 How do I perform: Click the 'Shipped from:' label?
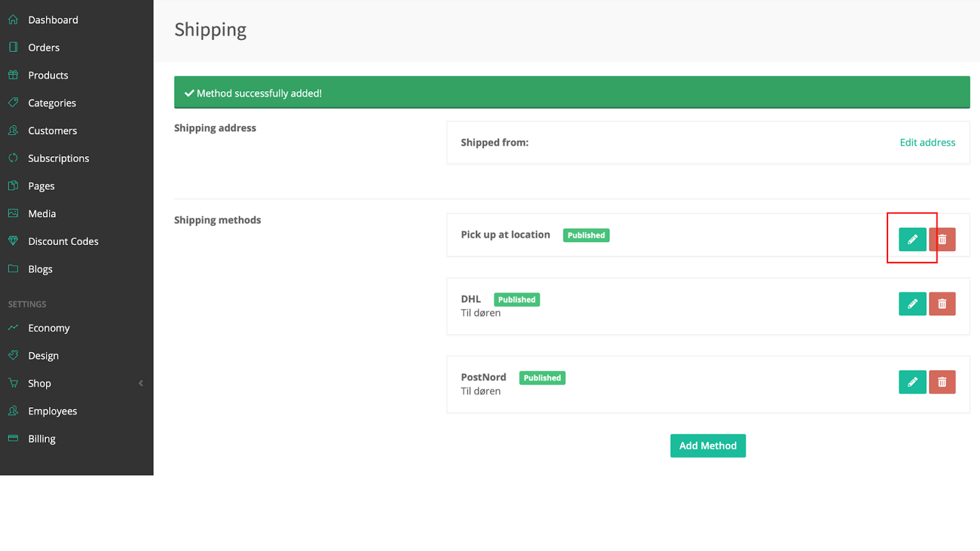point(494,143)
